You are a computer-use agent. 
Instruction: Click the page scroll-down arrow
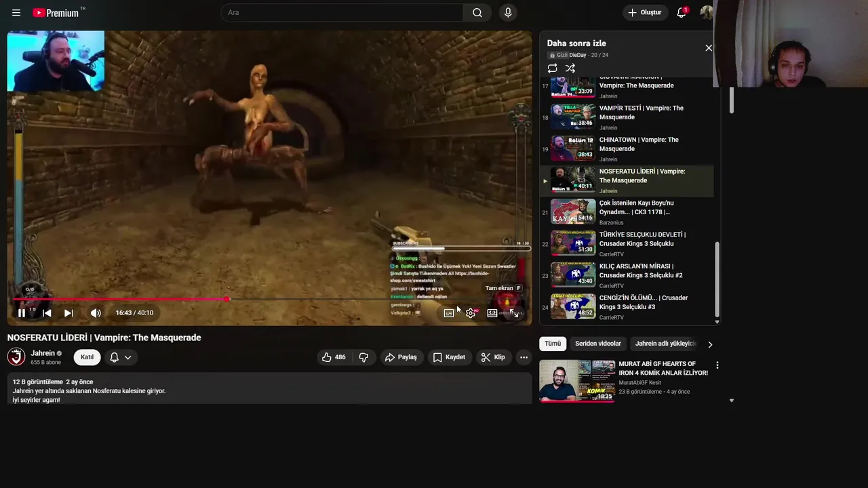(x=731, y=401)
